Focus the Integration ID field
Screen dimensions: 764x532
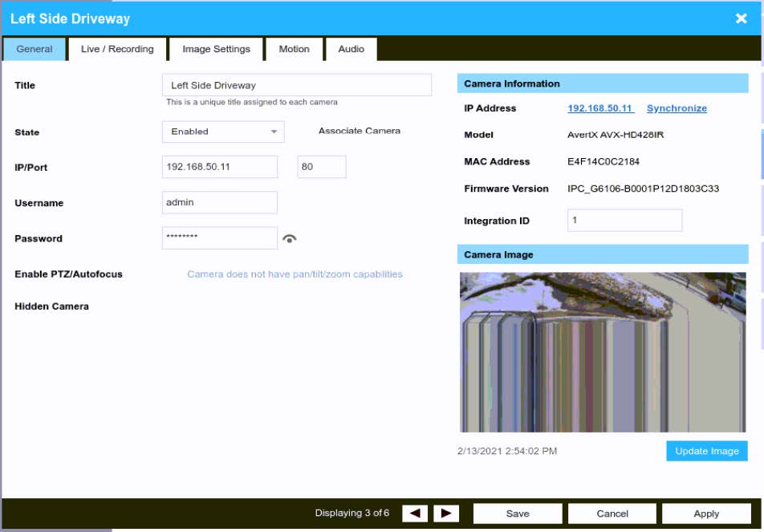click(624, 221)
